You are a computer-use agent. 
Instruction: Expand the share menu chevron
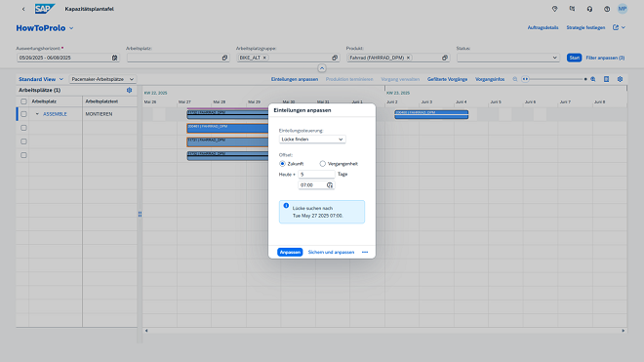point(624,27)
